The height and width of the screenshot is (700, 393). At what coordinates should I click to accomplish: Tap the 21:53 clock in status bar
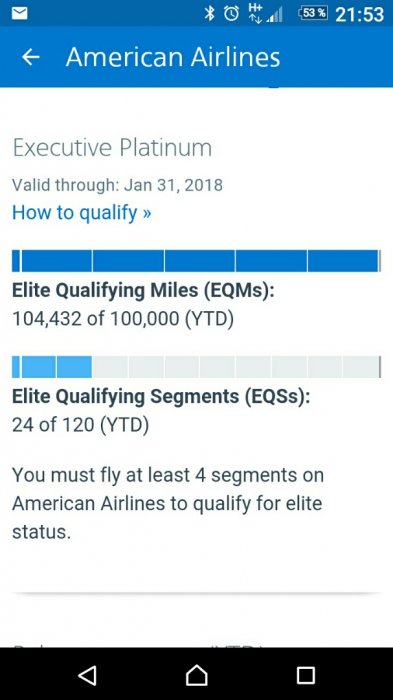pos(360,14)
